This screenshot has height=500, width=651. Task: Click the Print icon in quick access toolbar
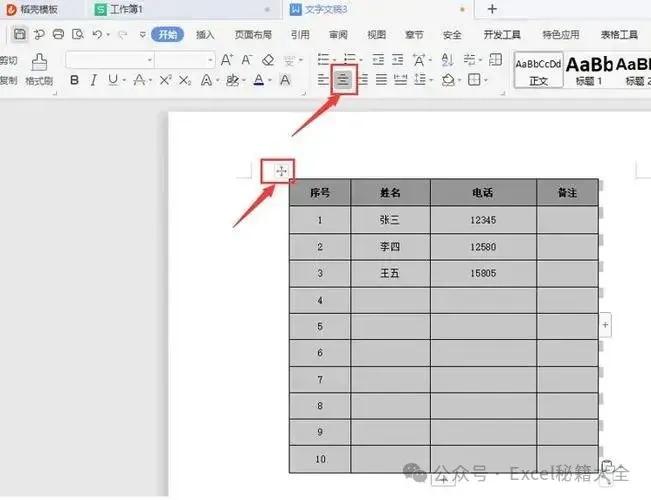(58, 34)
